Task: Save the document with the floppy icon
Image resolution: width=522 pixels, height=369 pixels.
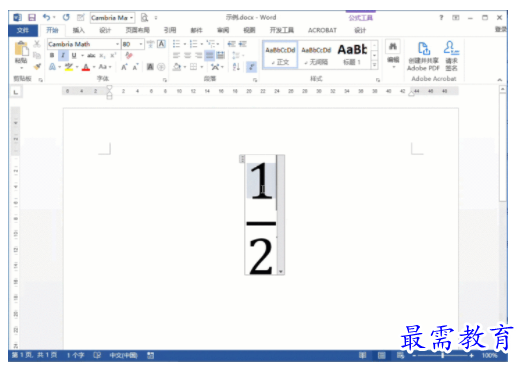Action: [x=32, y=17]
